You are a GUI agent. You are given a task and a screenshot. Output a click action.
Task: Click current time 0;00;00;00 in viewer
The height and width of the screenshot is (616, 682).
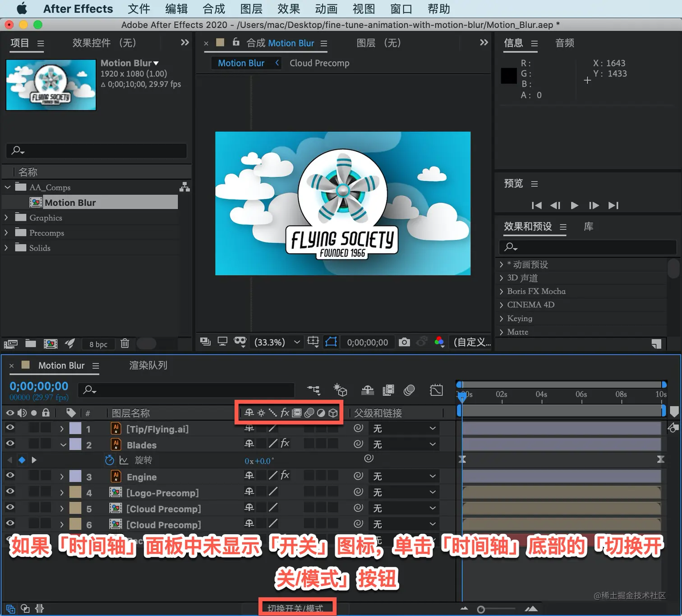(368, 343)
